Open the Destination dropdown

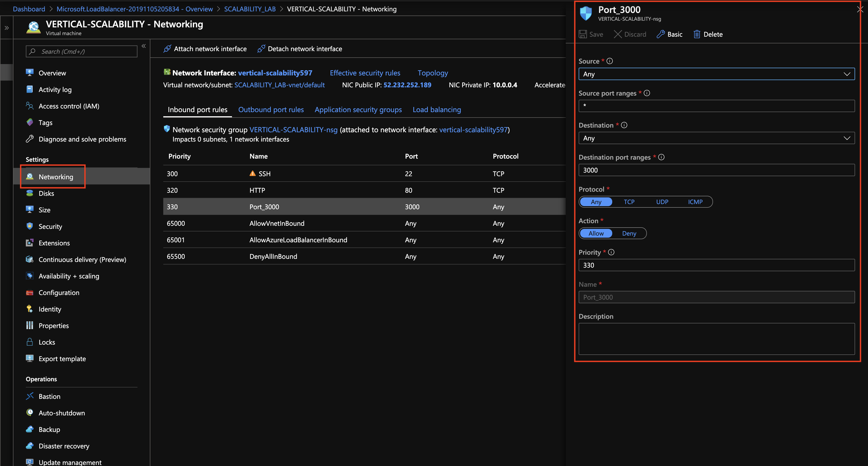tap(716, 138)
